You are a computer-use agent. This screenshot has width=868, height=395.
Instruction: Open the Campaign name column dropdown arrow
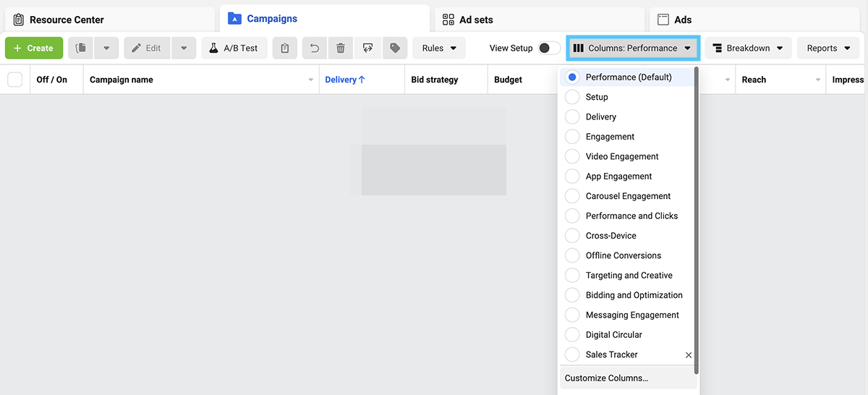point(311,80)
